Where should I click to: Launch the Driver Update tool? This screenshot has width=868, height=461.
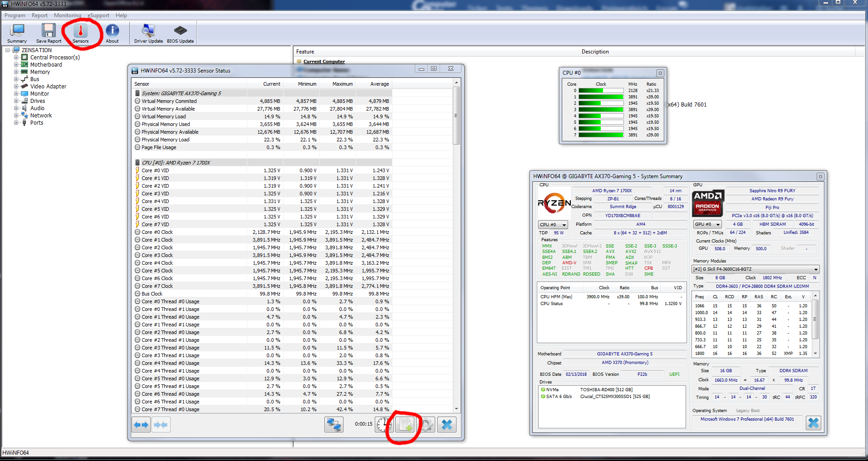tap(148, 34)
